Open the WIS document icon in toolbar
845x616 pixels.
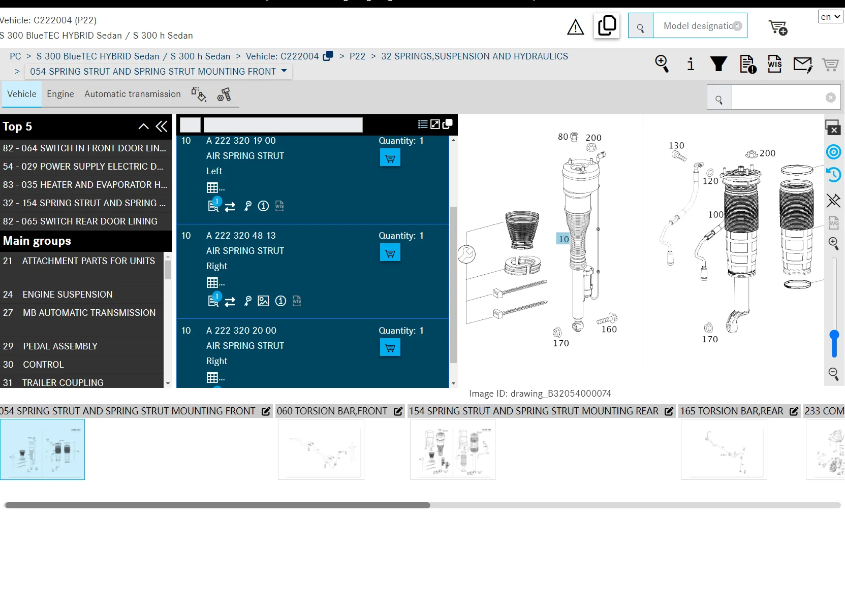774,64
